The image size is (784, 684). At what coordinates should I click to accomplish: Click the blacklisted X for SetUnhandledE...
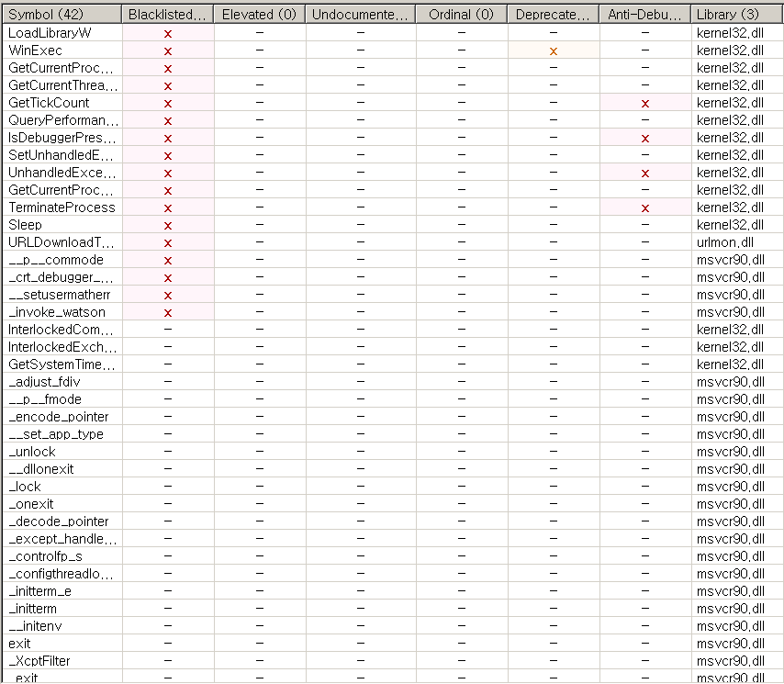tap(167, 156)
